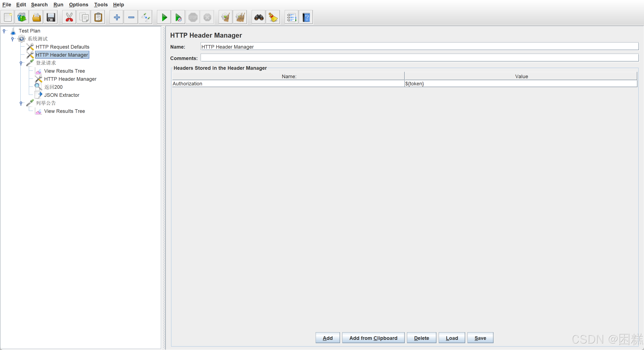644x350 pixels.
Task: Click Start no pauses icon
Action: pyautogui.click(x=178, y=18)
